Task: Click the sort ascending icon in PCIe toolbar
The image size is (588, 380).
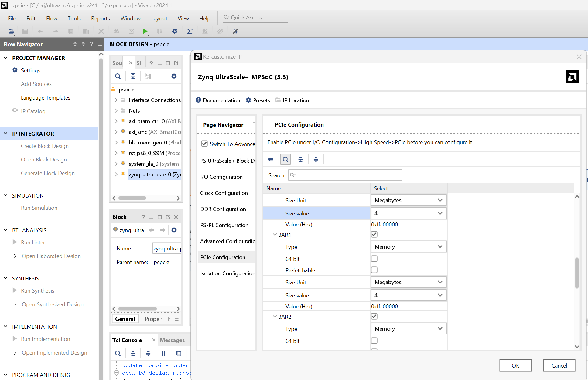Action: [300, 159]
